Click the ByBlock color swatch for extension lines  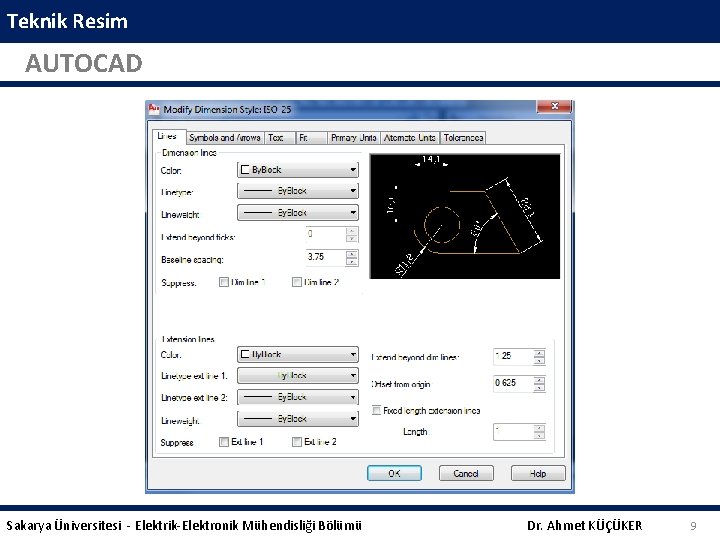(x=245, y=354)
